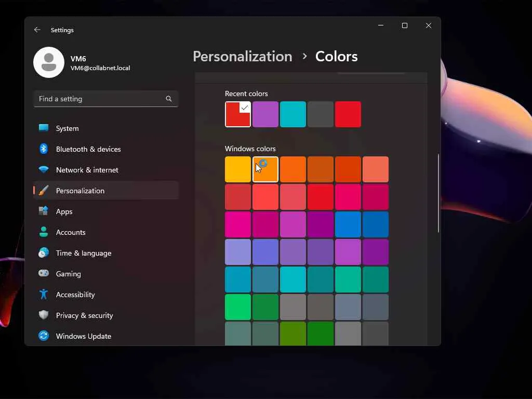Focus the Find a setting box
The height and width of the screenshot is (399, 532).
(106, 99)
